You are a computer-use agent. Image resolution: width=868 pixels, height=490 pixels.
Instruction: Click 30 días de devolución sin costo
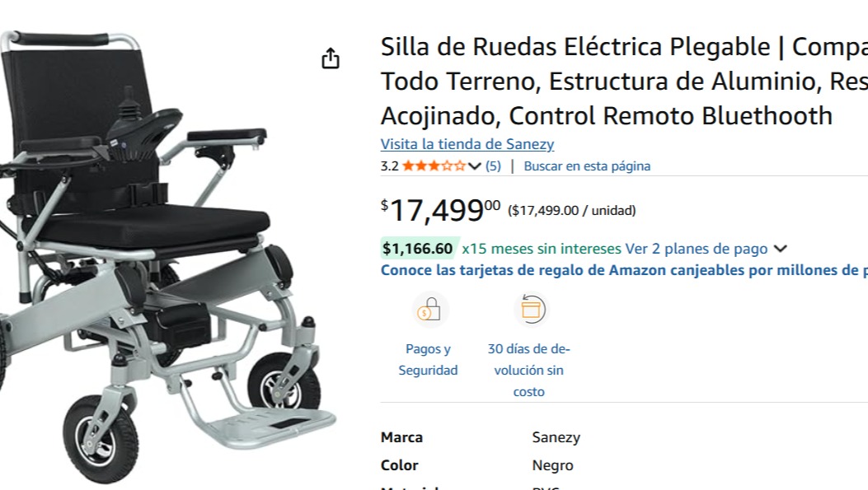[528, 370]
